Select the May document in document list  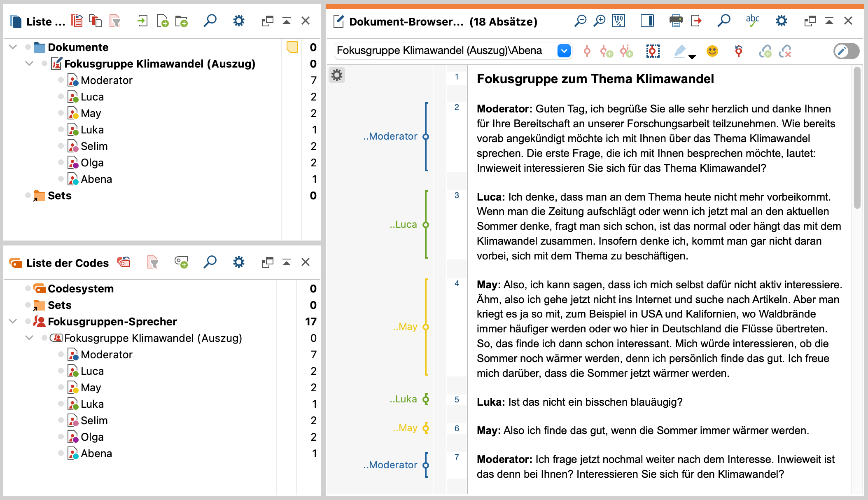[91, 113]
